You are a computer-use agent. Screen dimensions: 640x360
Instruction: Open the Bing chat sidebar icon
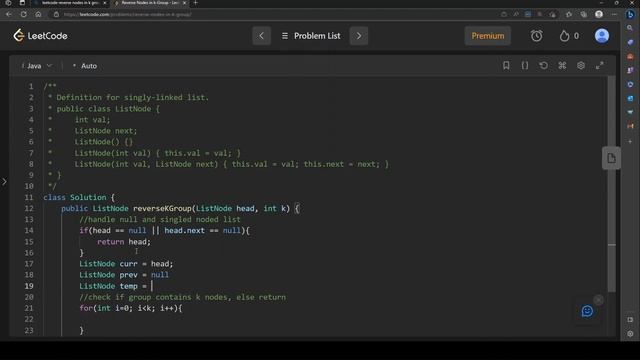[630, 14]
